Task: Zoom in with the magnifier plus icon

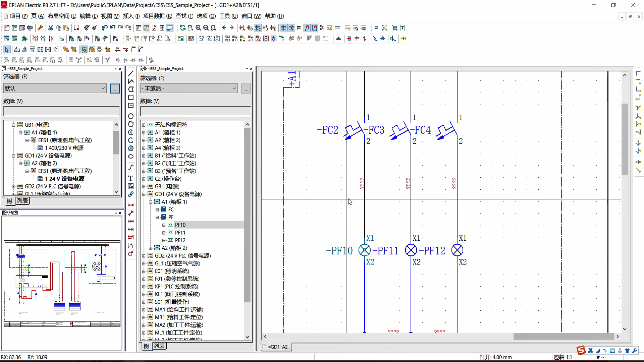Action: [198, 28]
